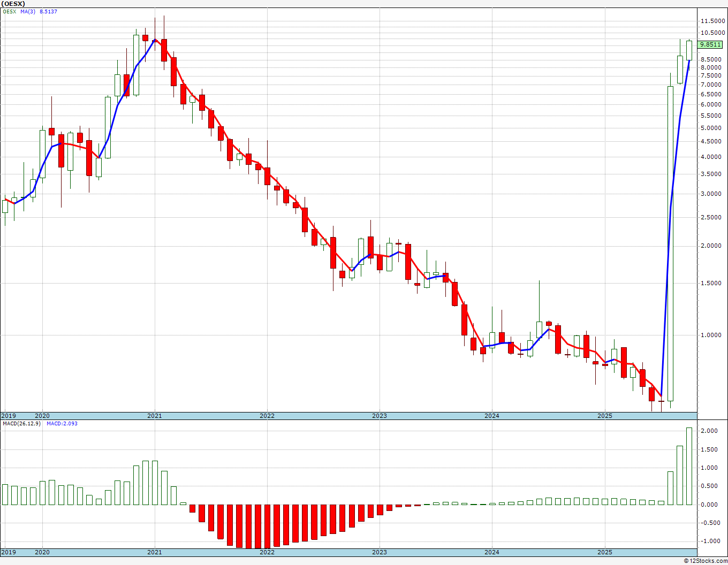The image size is (728, 565).
Task: Click the 11.5000 price axis label
Action: click(x=712, y=21)
